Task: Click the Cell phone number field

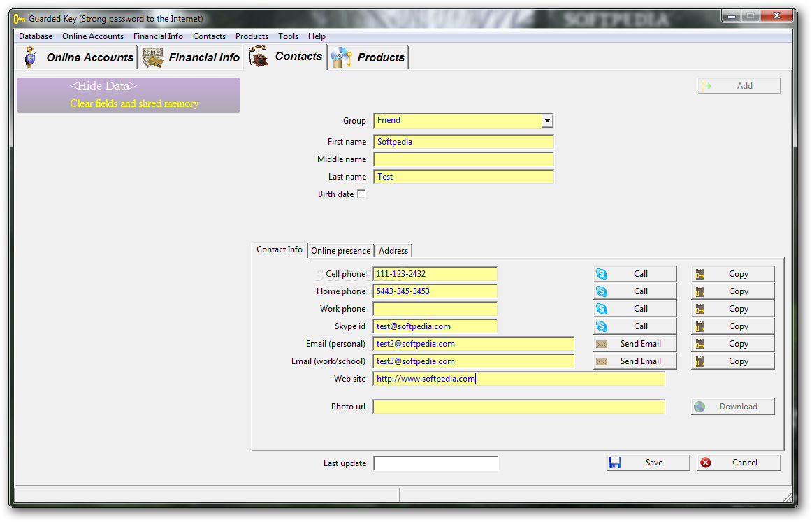Action: point(435,274)
